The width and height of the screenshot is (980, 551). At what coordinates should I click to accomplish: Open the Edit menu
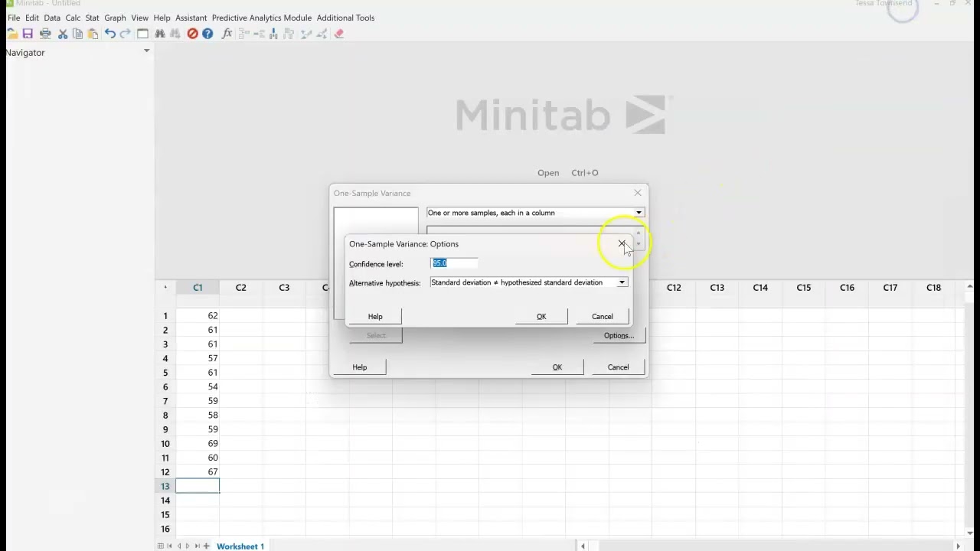32,18
